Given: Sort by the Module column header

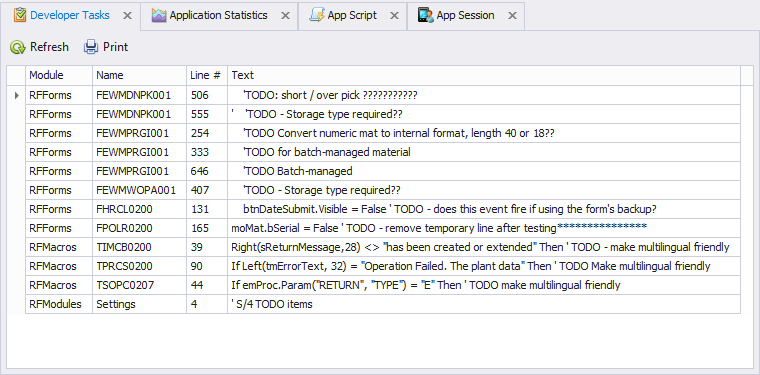Looking at the screenshot, I should (x=59, y=76).
